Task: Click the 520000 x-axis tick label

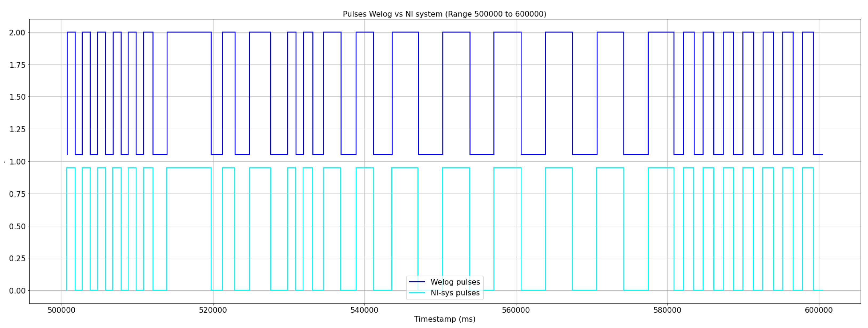Action: (213, 310)
